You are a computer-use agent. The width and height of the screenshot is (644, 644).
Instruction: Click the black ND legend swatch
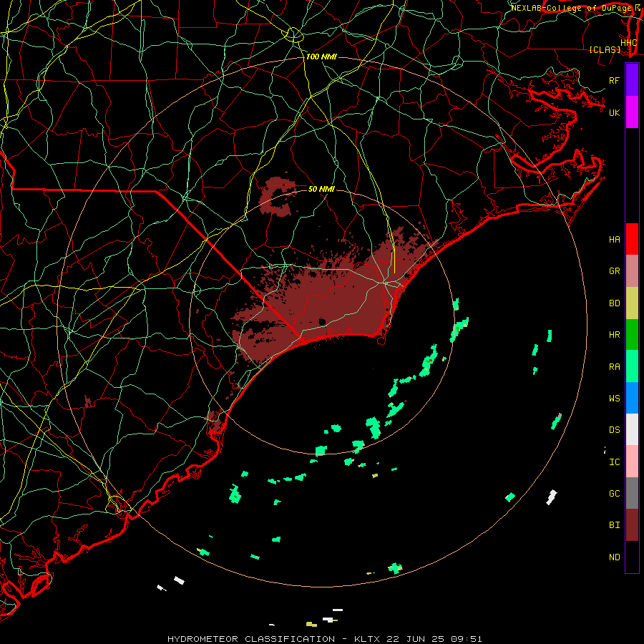[632, 557]
